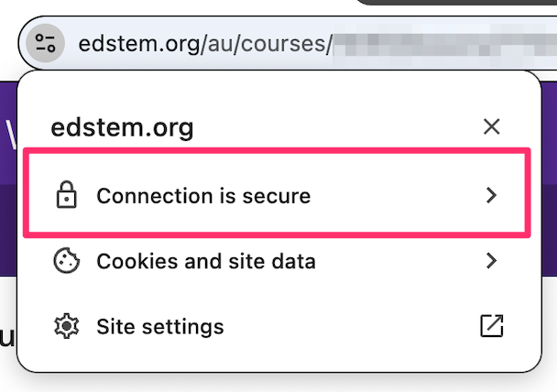557x392 pixels.
Task: Click the padlock icon
Action: coord(66,195)
